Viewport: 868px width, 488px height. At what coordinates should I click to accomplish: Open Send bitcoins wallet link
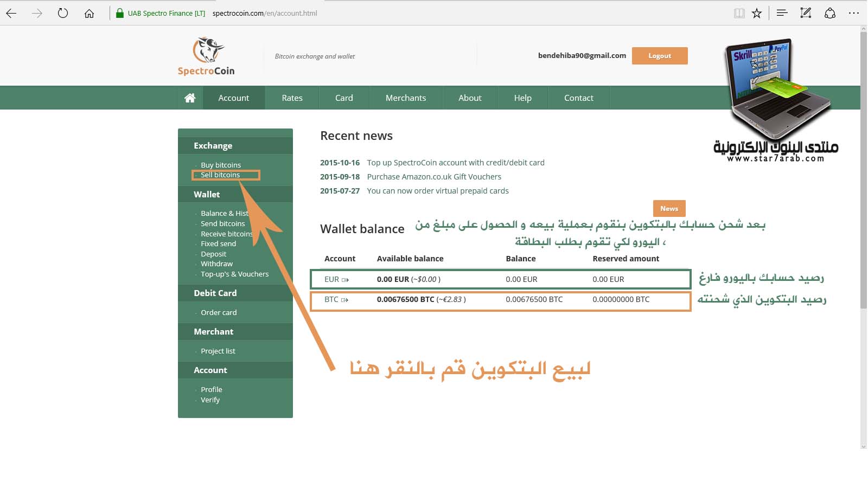tap(223, 223)
